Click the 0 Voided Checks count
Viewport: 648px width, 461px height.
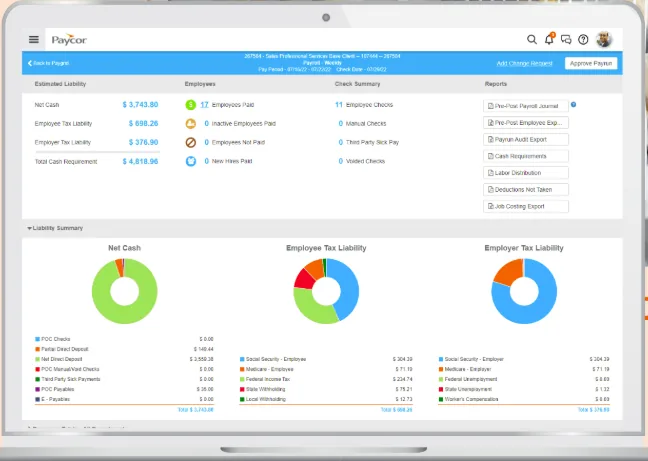341,161
